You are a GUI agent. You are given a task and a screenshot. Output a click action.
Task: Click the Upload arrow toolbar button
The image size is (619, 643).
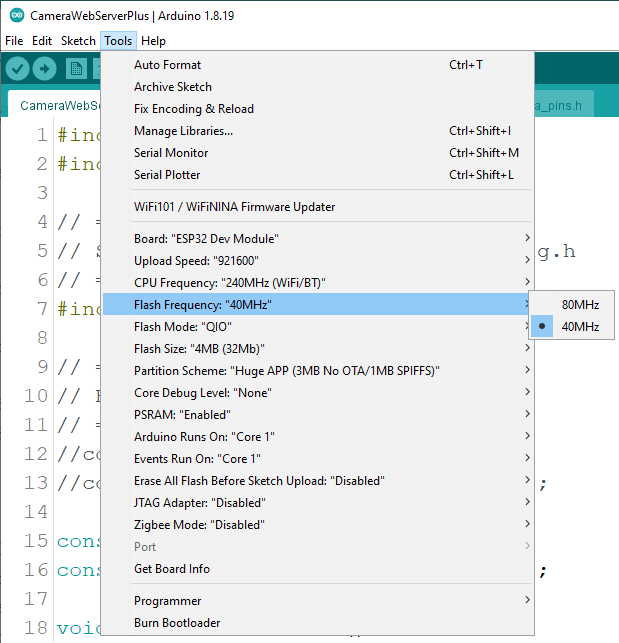coord(44,68)
